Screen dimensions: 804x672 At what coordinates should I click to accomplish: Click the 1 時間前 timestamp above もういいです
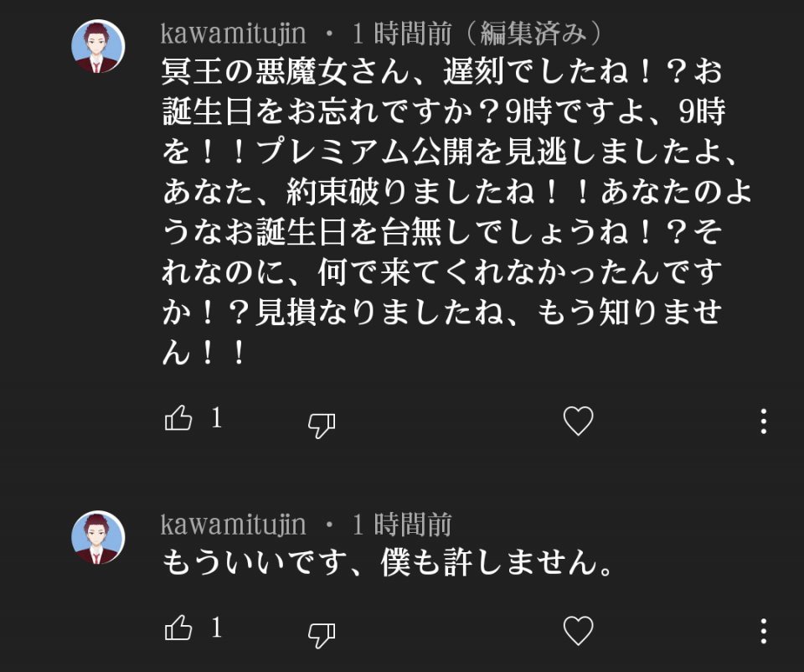[x=402, y=525]
